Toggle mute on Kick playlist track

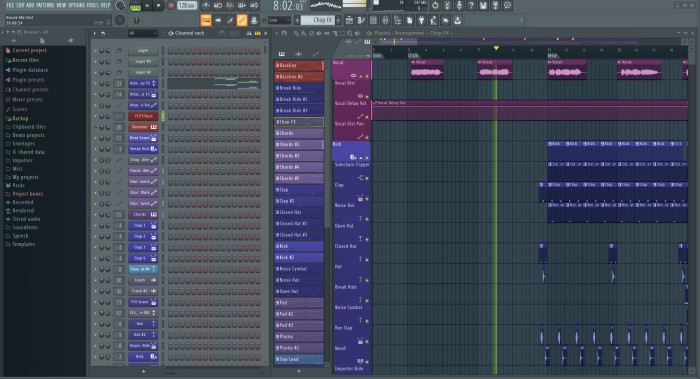coord(367,158)
